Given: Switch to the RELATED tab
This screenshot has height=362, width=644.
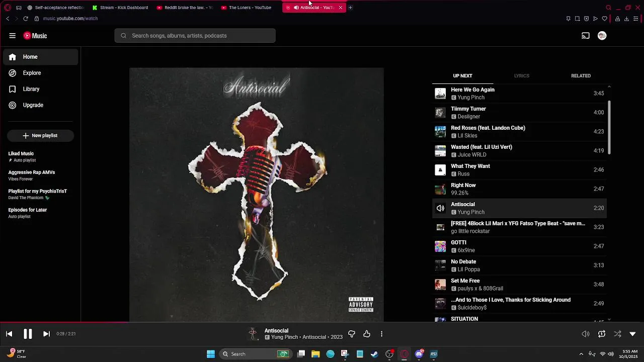Looking at the screenshot, I should 581,76.
